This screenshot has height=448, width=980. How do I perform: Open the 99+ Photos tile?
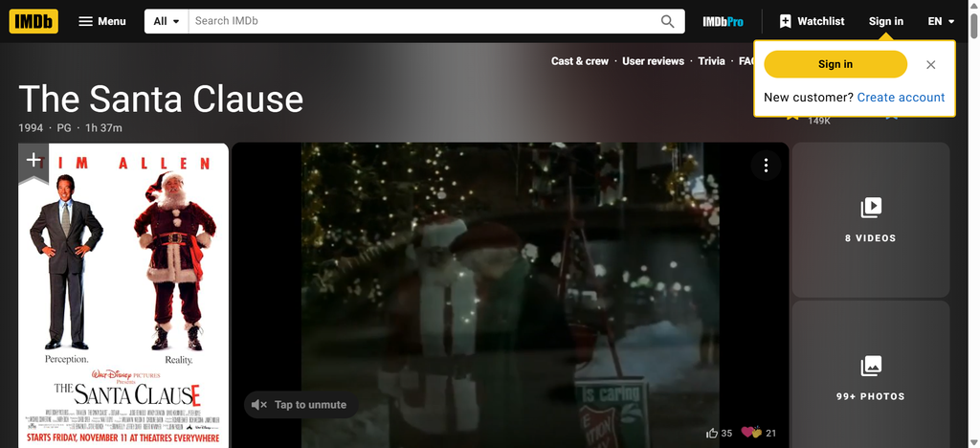click(x=871, y=375)
